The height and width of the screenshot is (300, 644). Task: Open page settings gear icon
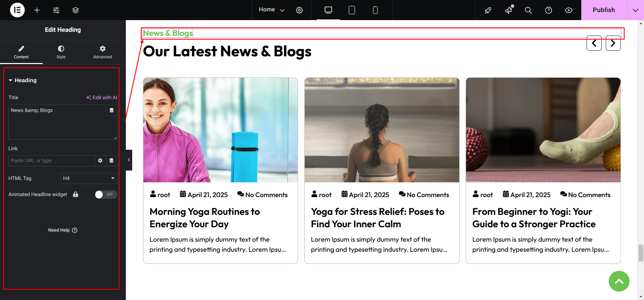tap(299, 10)
